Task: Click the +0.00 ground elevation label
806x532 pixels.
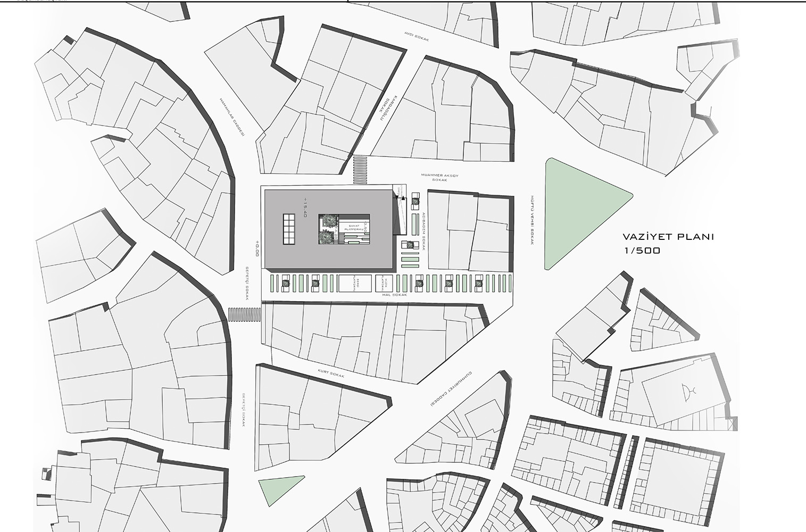Action: tap(256, 248)
